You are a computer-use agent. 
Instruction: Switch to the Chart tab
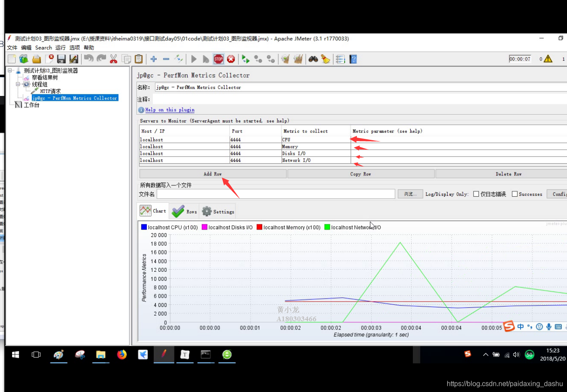tap(153, 211)
